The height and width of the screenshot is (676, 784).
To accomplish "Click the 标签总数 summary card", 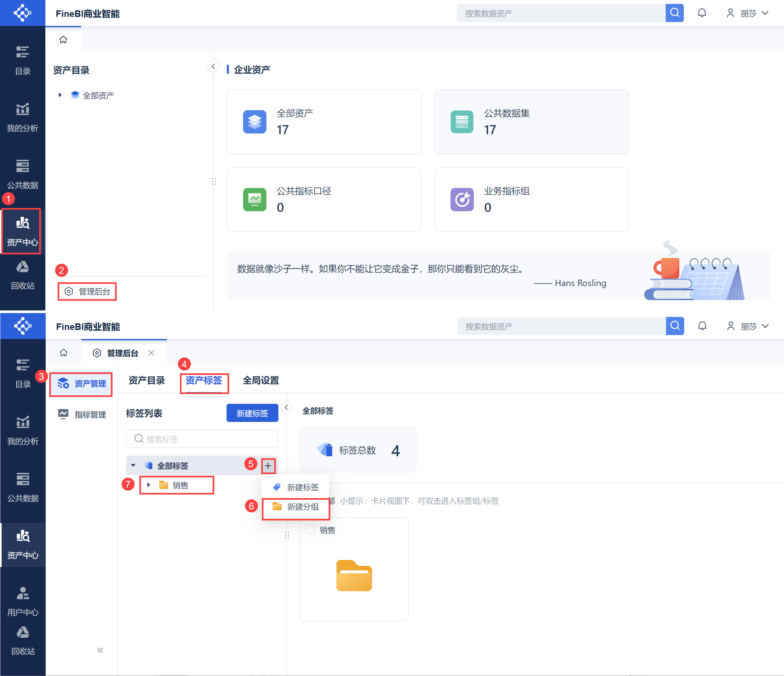I will click(x=358, y=450).
